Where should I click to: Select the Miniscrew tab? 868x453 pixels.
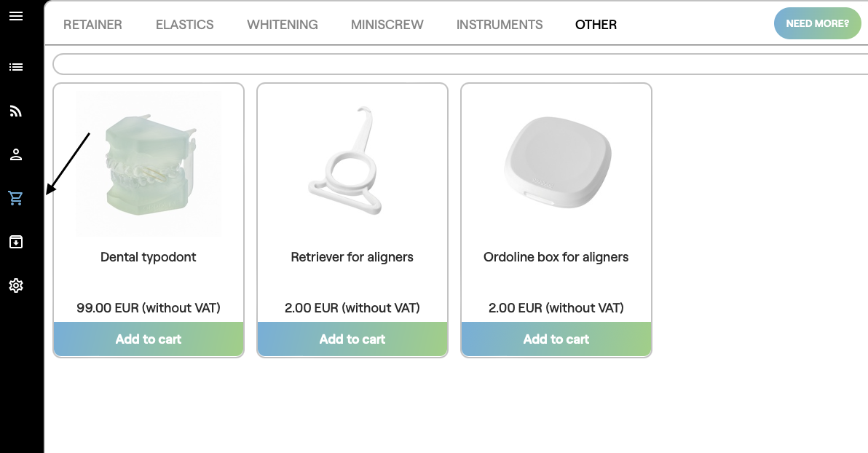coord(387,25)
